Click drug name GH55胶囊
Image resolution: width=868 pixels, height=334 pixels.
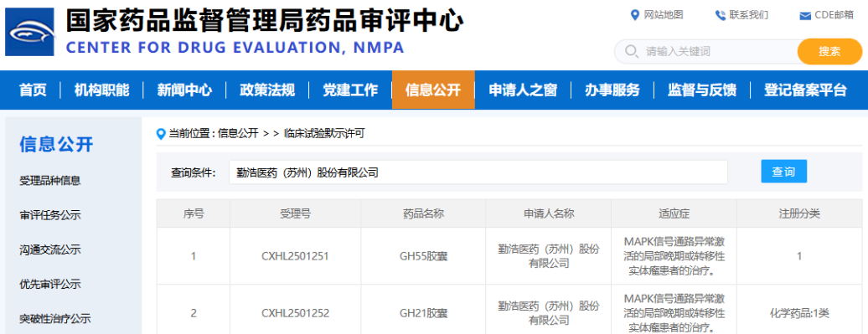[423, 257]
